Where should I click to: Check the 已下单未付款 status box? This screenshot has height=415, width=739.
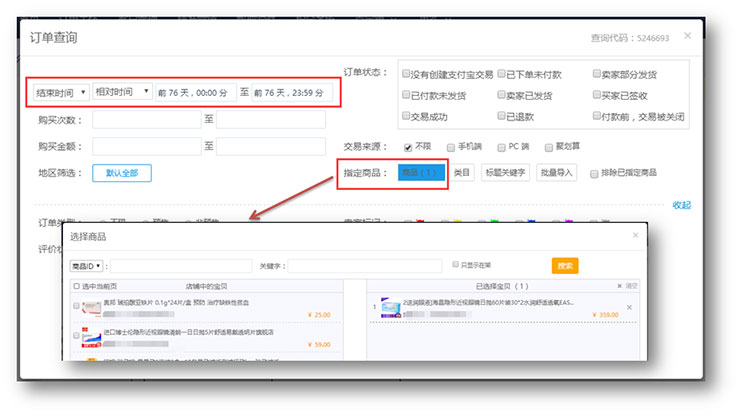502,74
